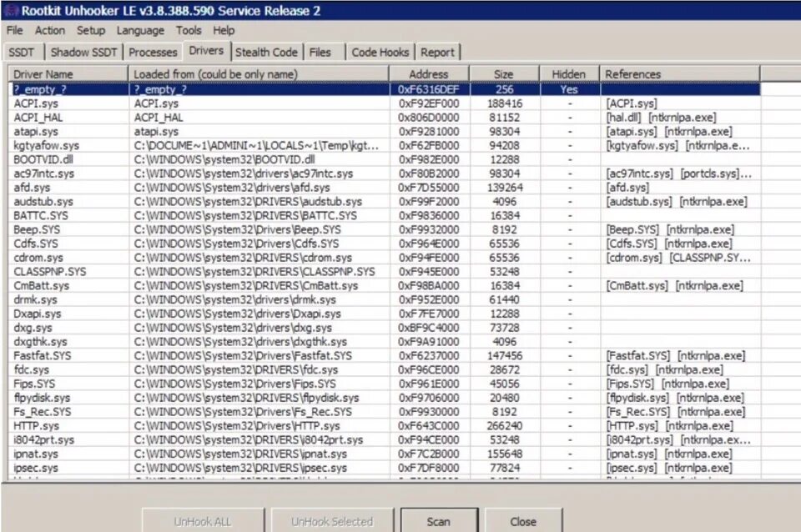Select the dxg.sys driver row
Screen dimensions: 801x532
385,328
